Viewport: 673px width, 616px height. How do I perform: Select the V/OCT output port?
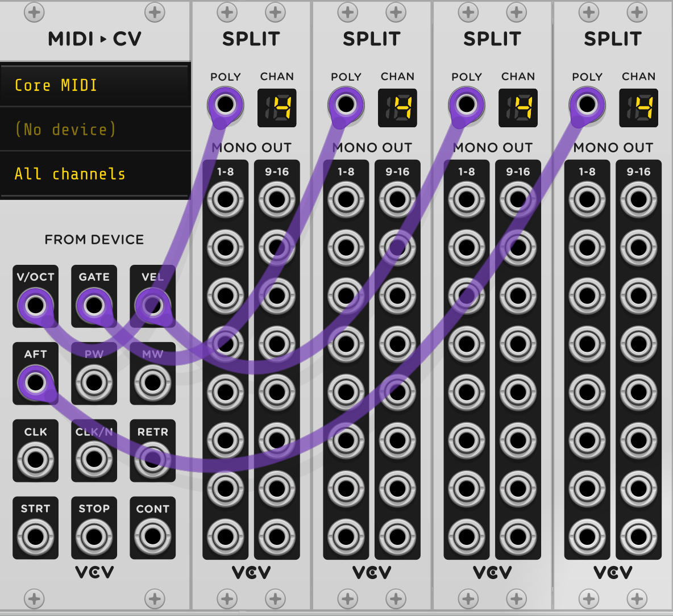35,305
